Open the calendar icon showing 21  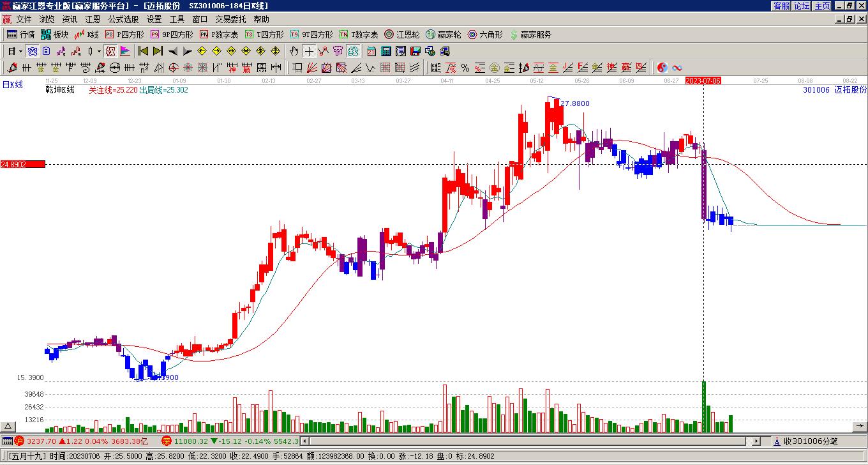coord(371,51)
